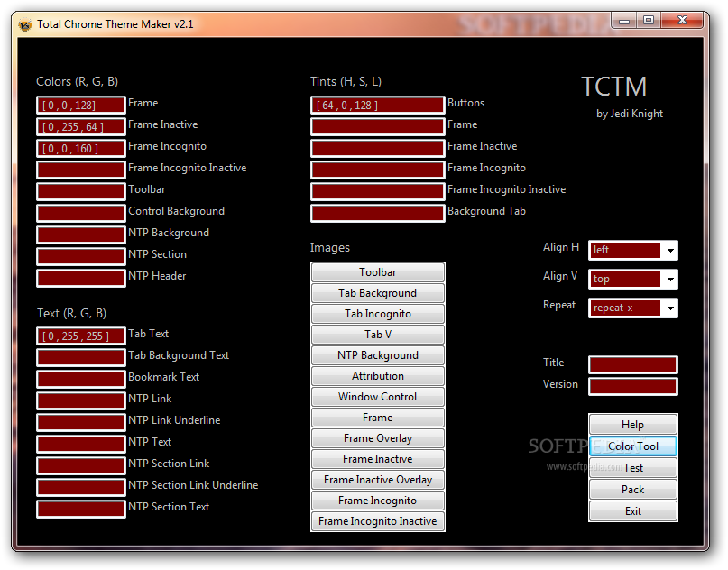Screen dimensions: 728x570
Task: Click the Frame tint input field
Action: point(377,127)
